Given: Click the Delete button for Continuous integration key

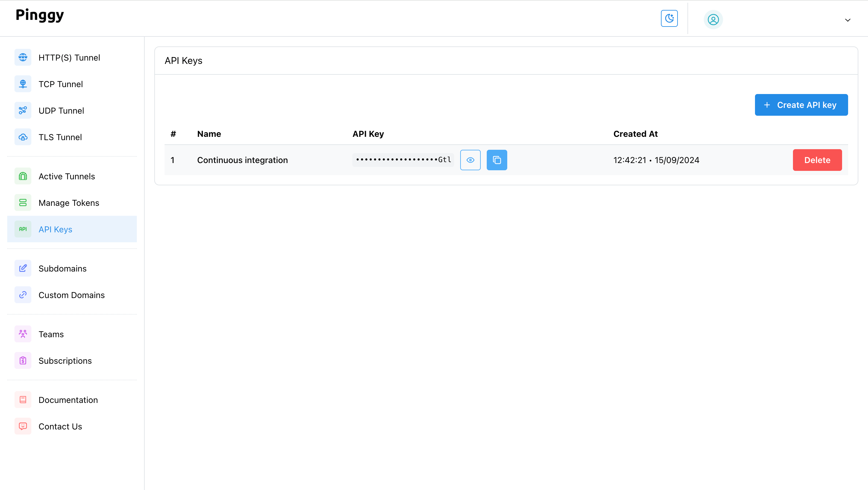Looking at the screenshot, I should click(817, 159).
